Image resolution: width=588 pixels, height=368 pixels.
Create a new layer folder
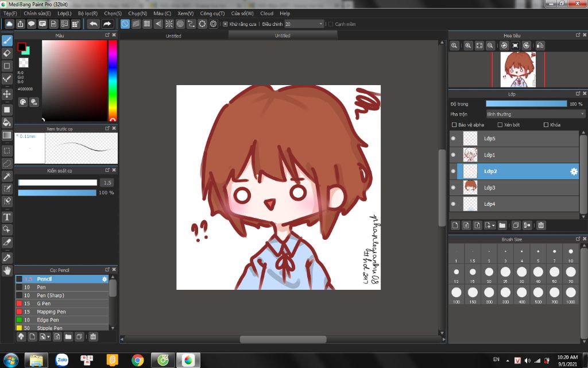coord(502,225)
